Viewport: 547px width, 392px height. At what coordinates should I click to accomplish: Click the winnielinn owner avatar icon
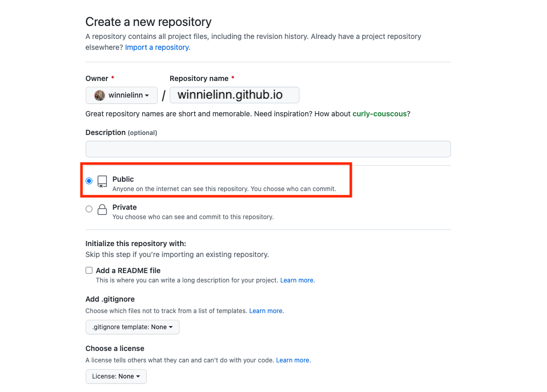(x=100, y=96)
